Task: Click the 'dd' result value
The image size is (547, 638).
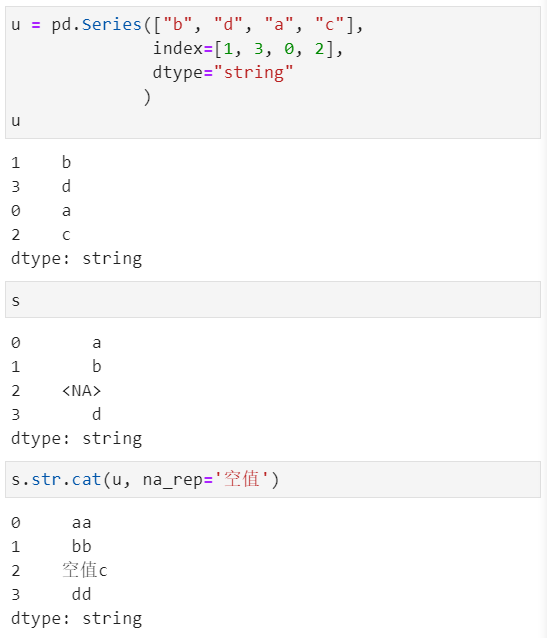Action: click(81, 594)
